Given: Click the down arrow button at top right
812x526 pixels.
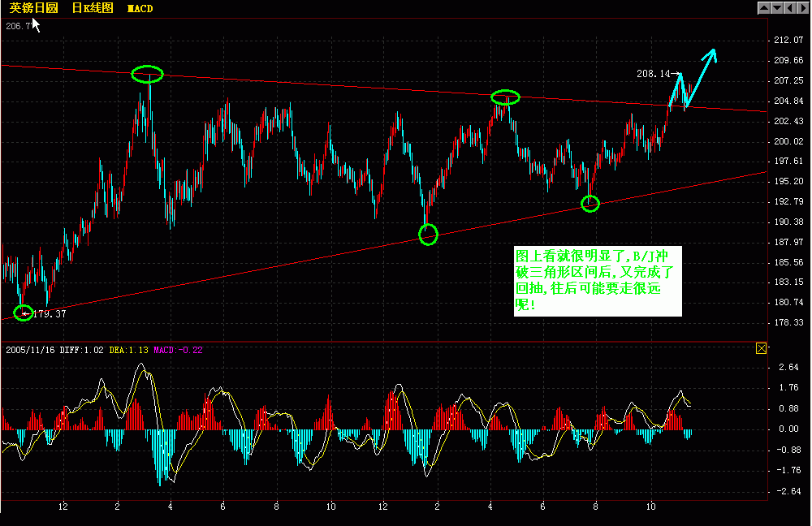Looking at the screenshot, I should click(777, 8).
